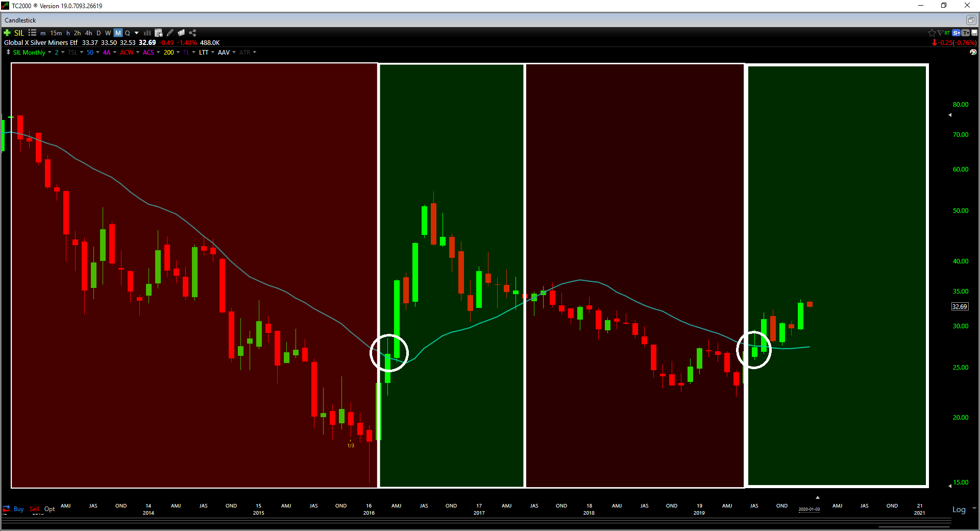980x531 pixels.
Task: Click the Buy button
Action: pyautogui.click(x=18, y=509)
